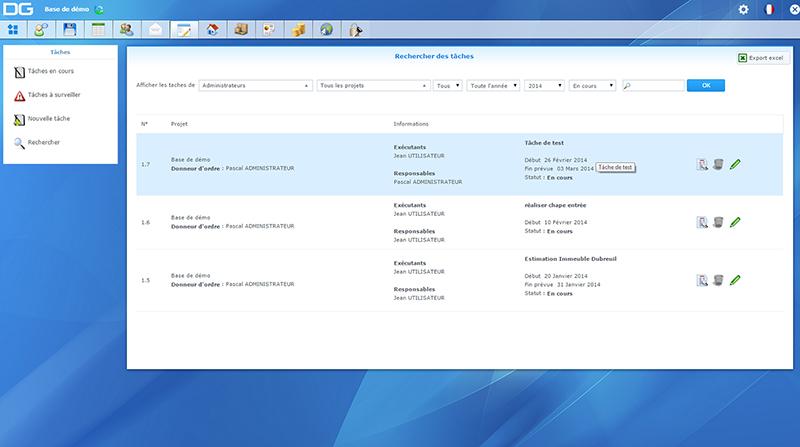Click the task number 1.5
Screen dimensions: 800x447
click(x=145, y=281)
